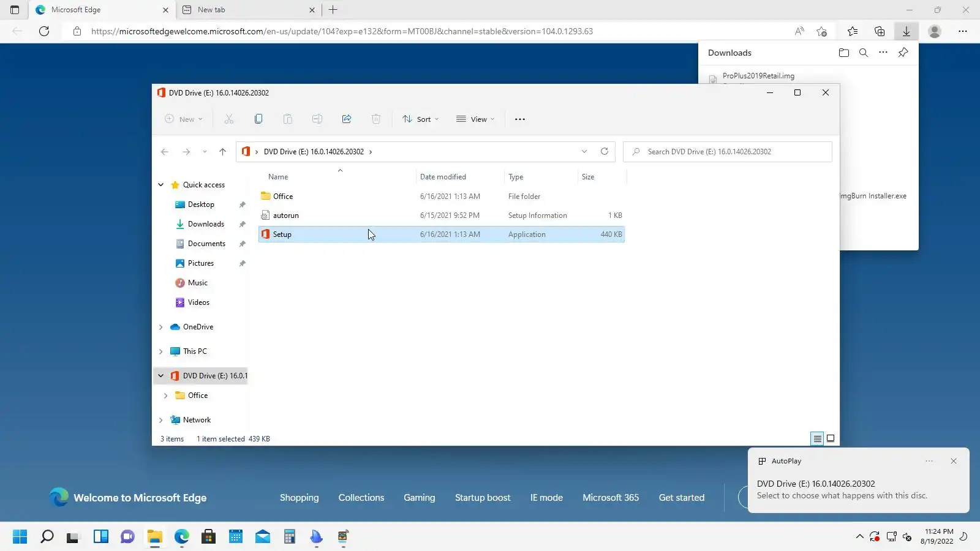Viewport: 980px width, 551px height.
Task: Expand the Office subfolder in navigation tree
Action: click(x=166, y=395)
